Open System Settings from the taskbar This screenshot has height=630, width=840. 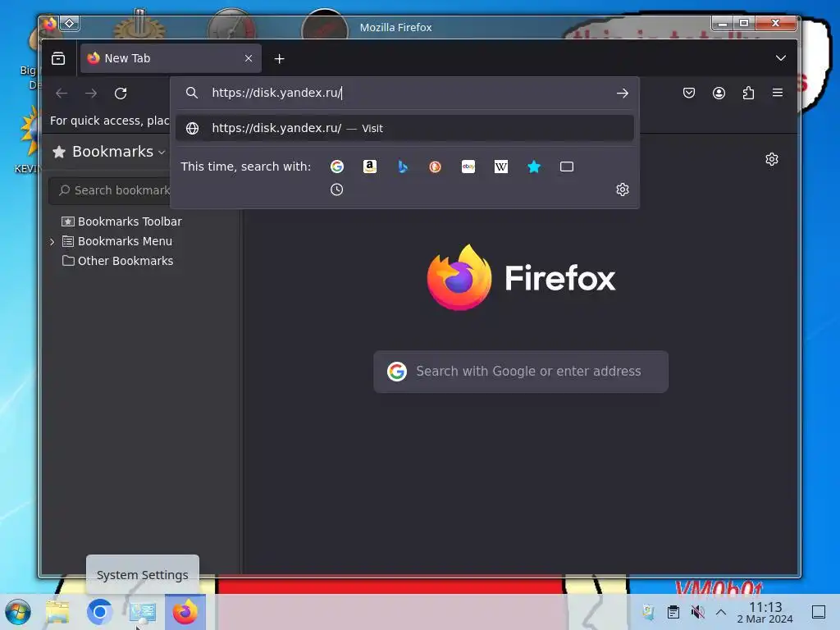[x=143, y=612]
